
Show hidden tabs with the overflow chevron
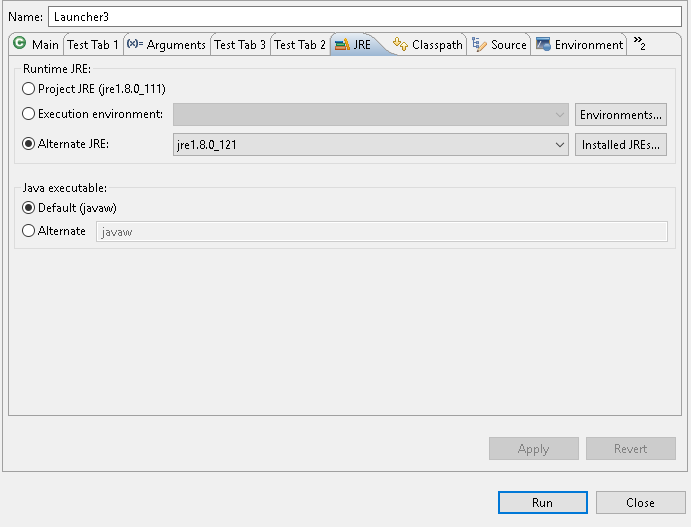click(639, 44)
